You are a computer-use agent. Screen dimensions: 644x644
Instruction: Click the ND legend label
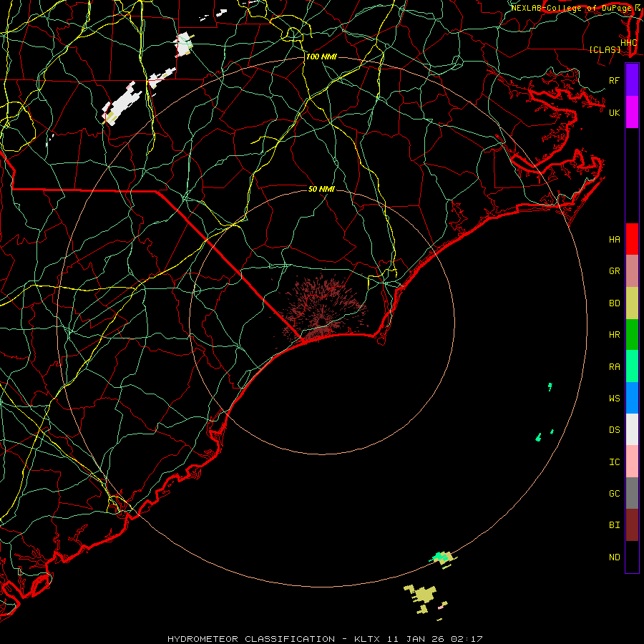614,557
